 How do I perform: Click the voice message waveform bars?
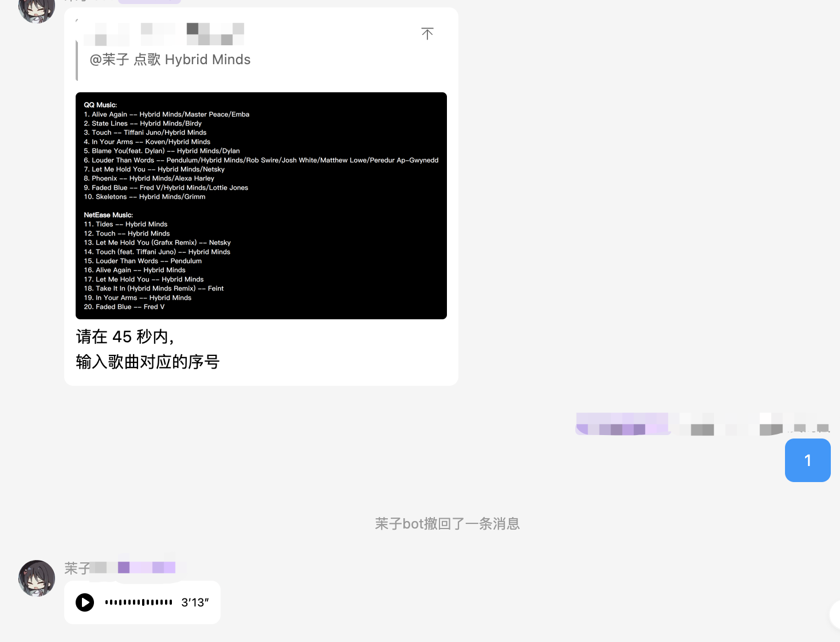pyautogui.click(x=139, y=602)
